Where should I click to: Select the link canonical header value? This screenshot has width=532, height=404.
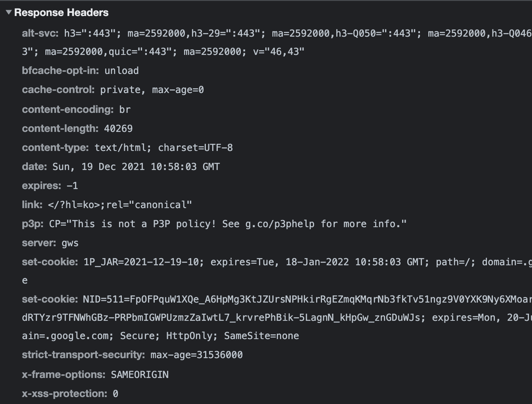119,205
